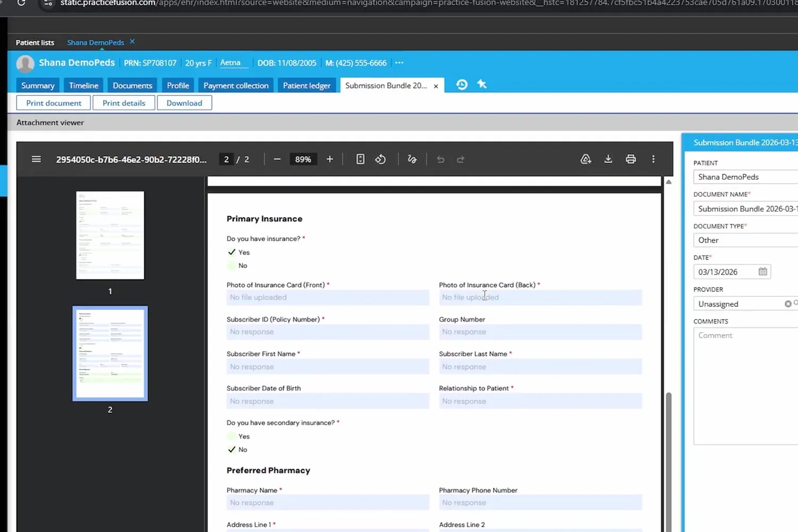The width and height of the screenshot is (798, 532).
Task: Click the 89% zoom level field
Action: pos(303,159)
